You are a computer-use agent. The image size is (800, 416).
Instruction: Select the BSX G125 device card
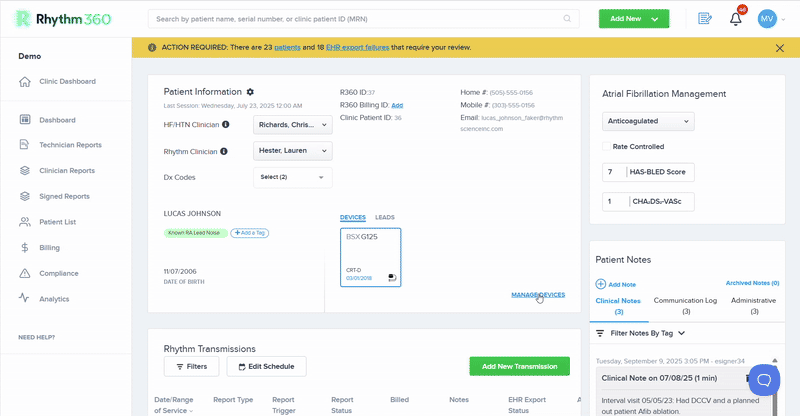[x=370, y=257]
